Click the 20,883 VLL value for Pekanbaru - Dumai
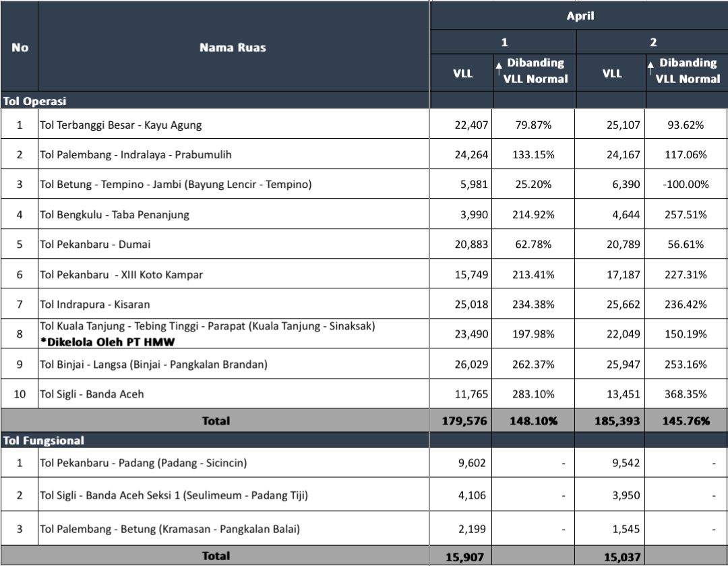Image resolution: width=728 pixels, height=566 pixels. click(471, 244)
